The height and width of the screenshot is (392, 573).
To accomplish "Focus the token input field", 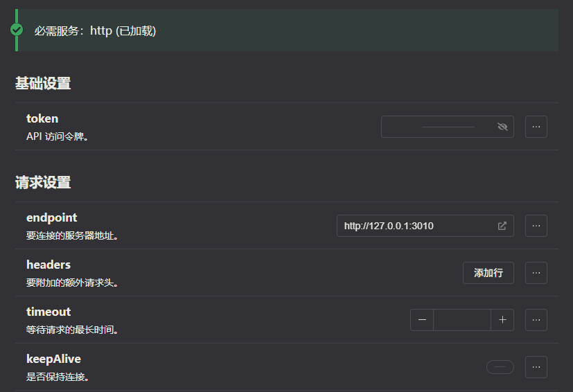I will click(438, 127).
